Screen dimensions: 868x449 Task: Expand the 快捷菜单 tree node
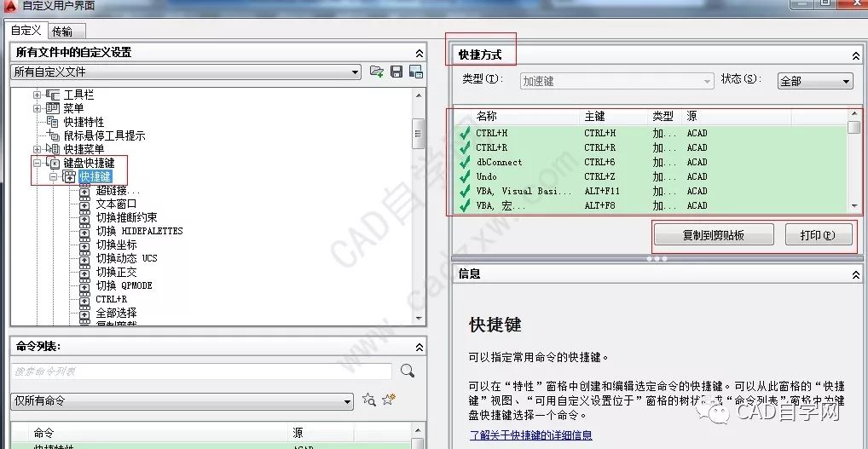point(37,149)
